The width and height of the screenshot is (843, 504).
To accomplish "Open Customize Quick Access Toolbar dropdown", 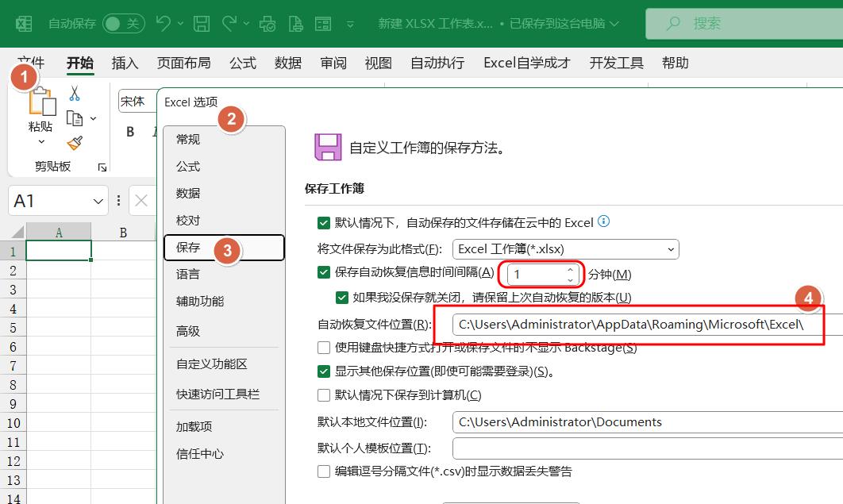I will (x=350, y=24).
